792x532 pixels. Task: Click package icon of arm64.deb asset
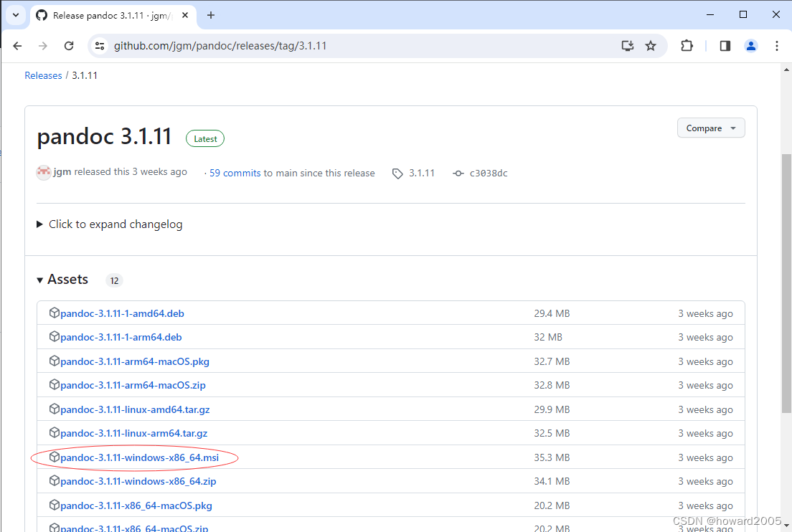55,337
